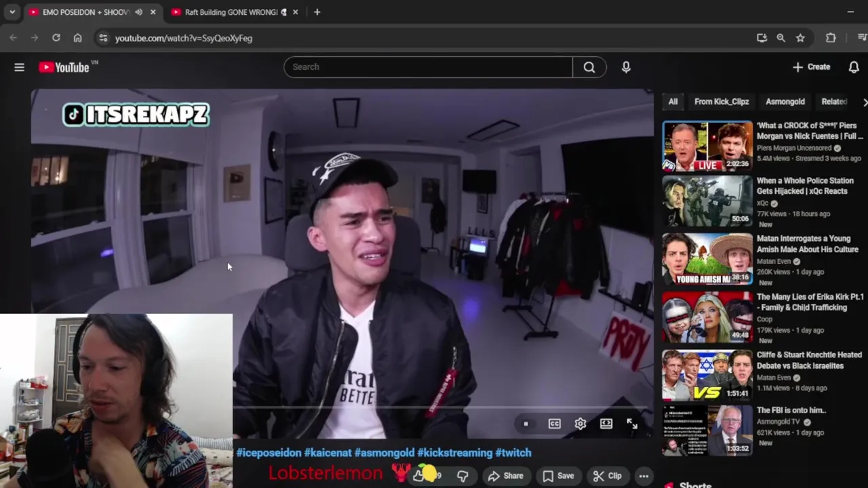Viewport: 868px width, 488px height.
Task: Submit query with the search magnifier button
Action: click(589, 67)
